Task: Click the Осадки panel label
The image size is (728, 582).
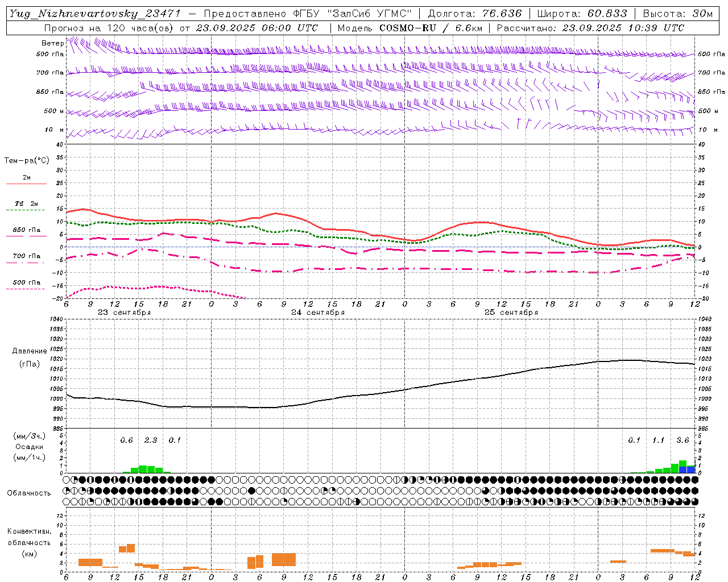Action: 30,447
